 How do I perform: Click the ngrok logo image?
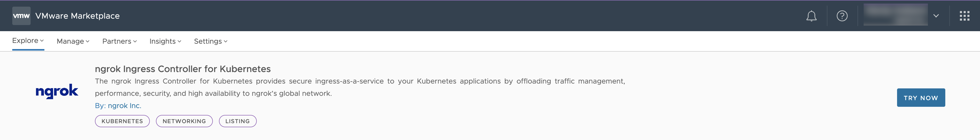click(57, 91)
